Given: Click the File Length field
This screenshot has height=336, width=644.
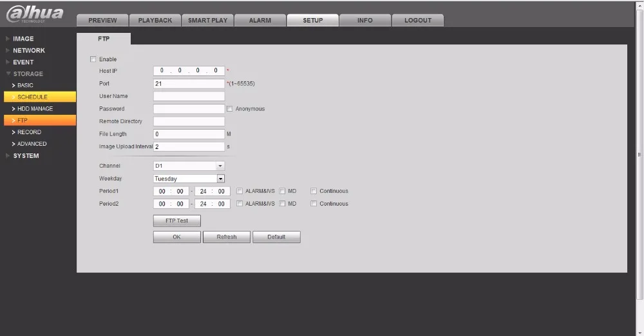Looking at the screenshot, I should [189, 134].
